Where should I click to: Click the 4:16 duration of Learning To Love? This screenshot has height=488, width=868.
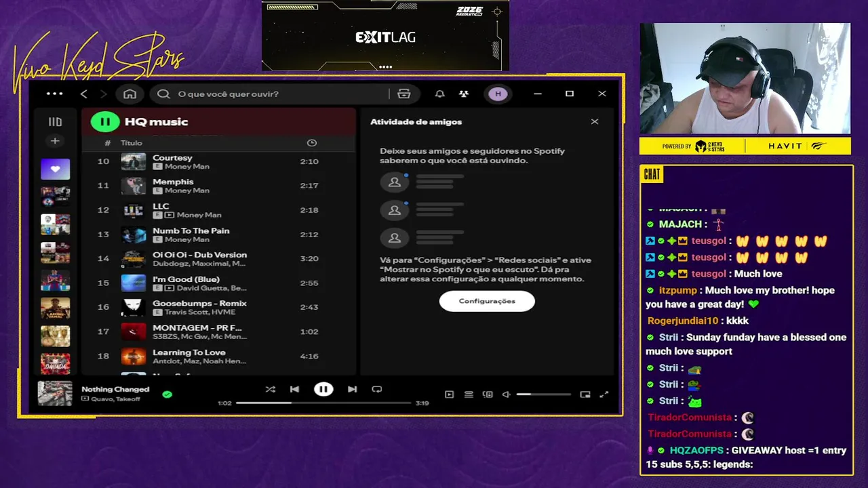click(x=309, y=356)
